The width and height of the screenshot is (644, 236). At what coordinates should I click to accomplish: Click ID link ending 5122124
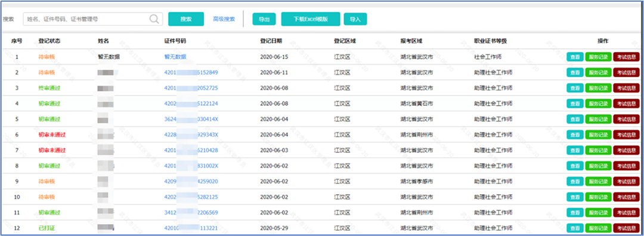point(191,103)
